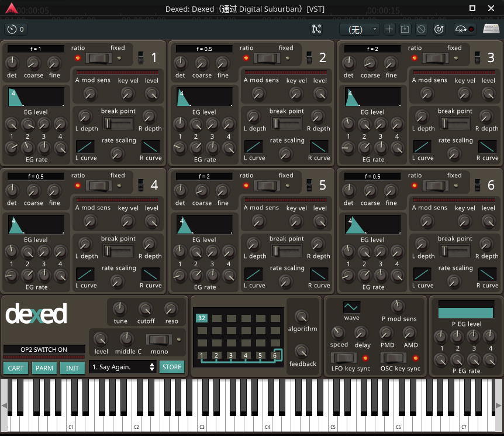Click the preset compare circular icon
Viewport: 504px width, 436px height.
click(439, 29)
